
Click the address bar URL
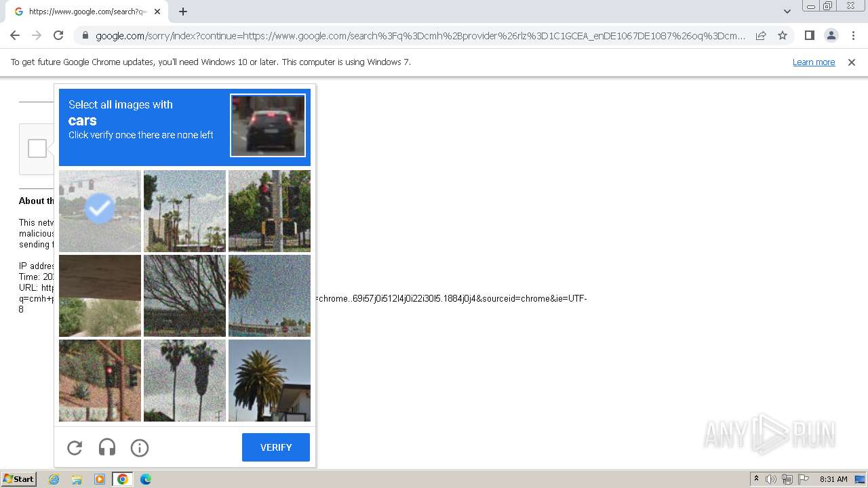420,36
